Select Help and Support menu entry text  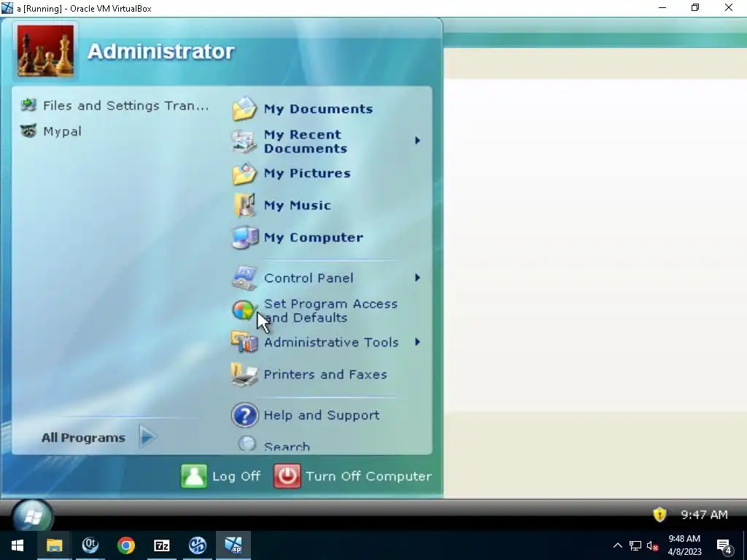pos(322,415)
